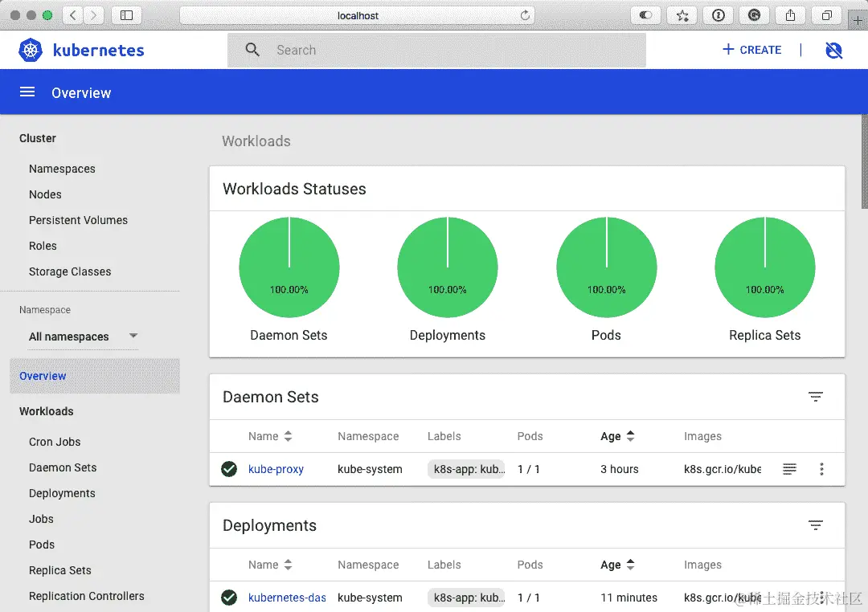The image size is (868, 612).
Task: Click the Deployments pie chart
Action: tap(448, 267)
